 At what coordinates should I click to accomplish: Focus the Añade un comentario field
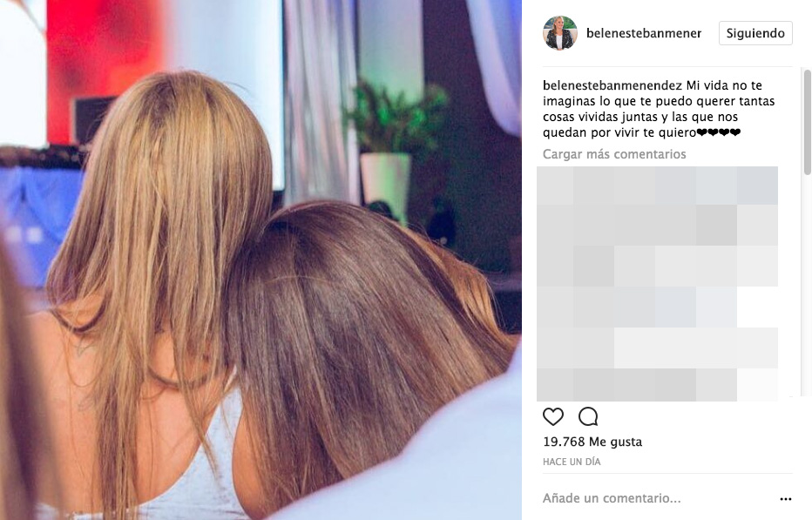(658, 498)
